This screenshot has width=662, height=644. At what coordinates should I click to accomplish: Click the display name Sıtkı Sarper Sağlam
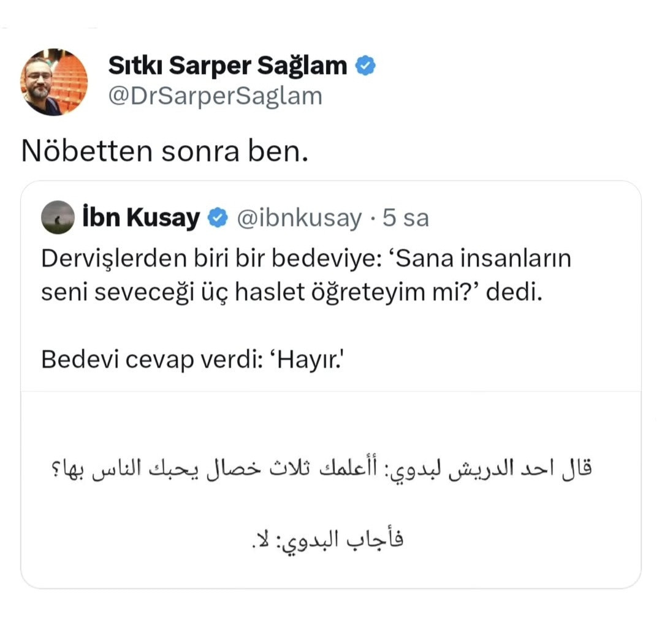pos(227,66)
